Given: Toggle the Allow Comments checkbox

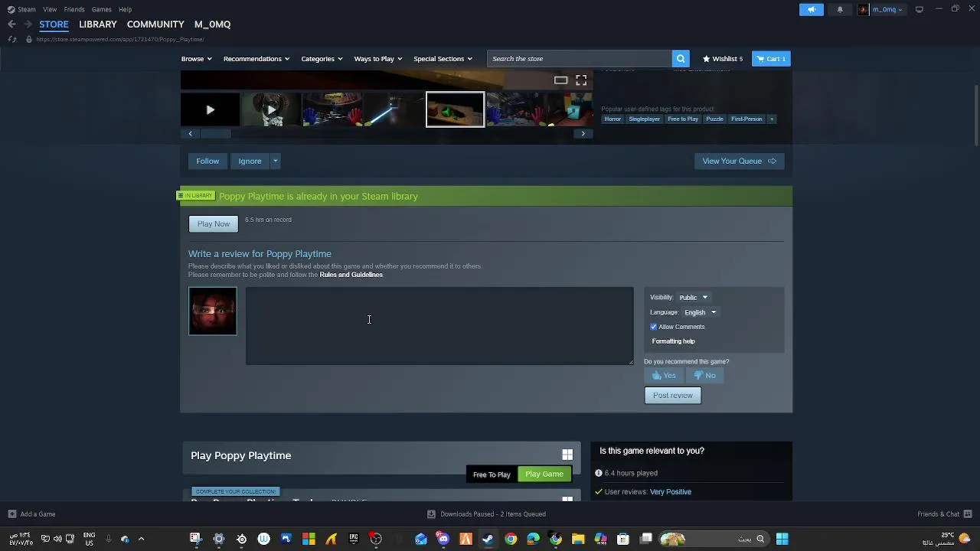Looking at the screenshot, I should 654,327.
